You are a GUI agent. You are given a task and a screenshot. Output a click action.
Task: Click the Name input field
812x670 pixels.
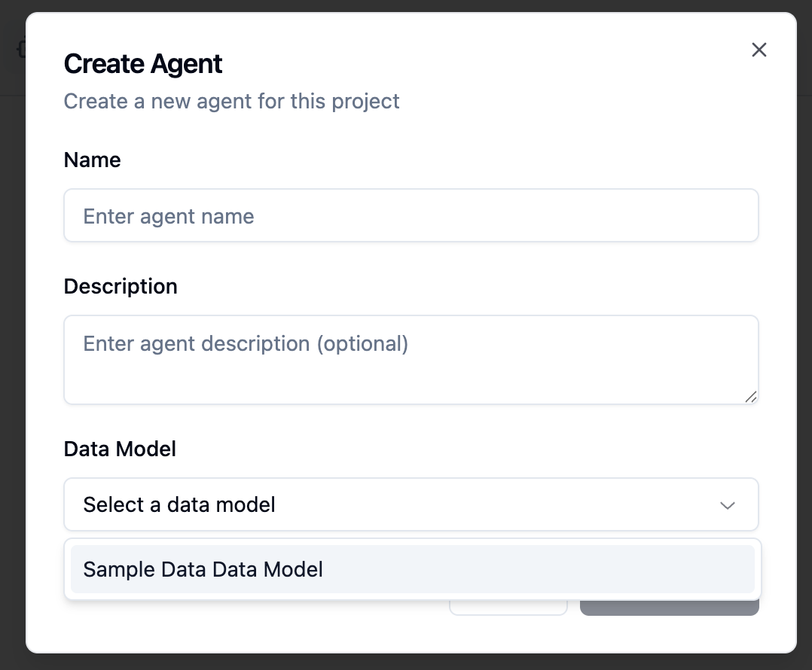(x=411, y=215)
